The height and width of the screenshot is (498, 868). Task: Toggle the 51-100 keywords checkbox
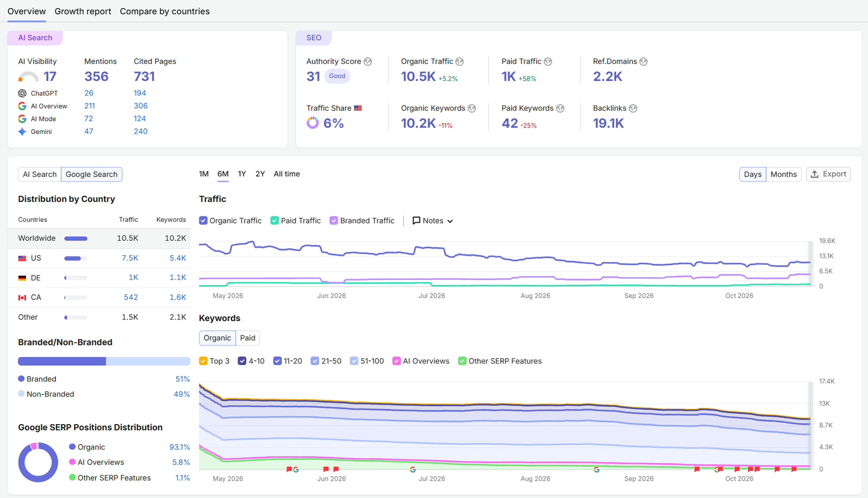click(x=354, y=361)
